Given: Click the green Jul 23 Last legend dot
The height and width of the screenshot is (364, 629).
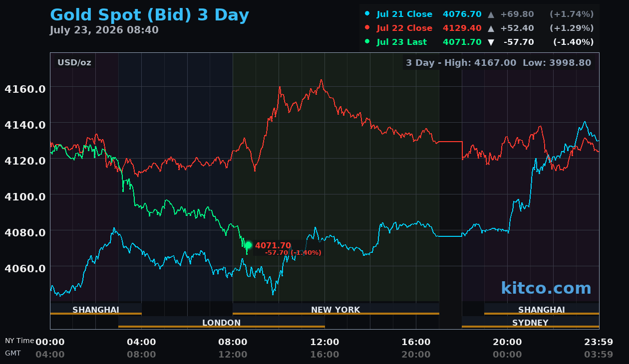Looking at the screenshot, I should [x=367, y=42].
